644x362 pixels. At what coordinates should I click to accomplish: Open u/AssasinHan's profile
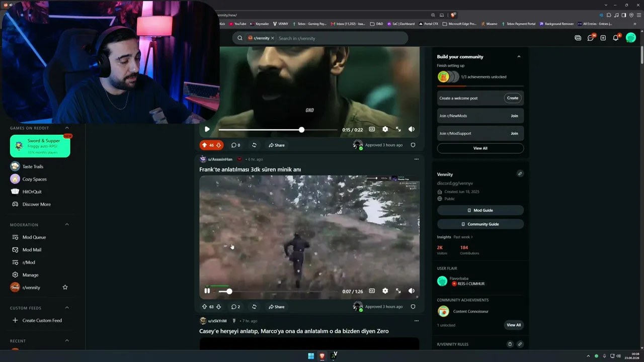click(x=220, y=159)
